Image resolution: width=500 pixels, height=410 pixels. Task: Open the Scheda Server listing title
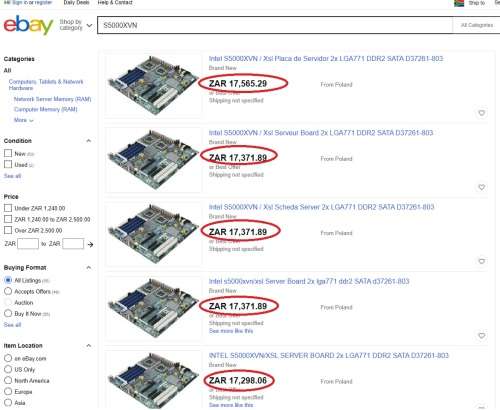click(321, 207)
